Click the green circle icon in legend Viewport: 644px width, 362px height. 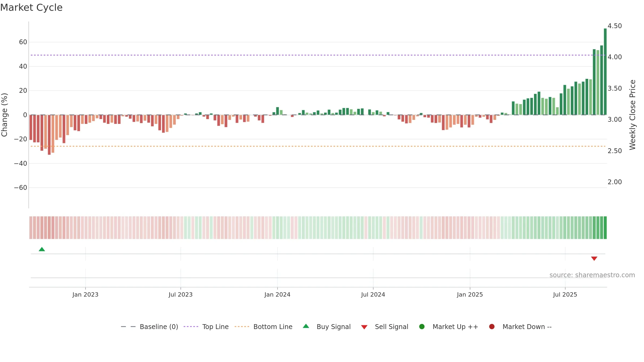422,327
